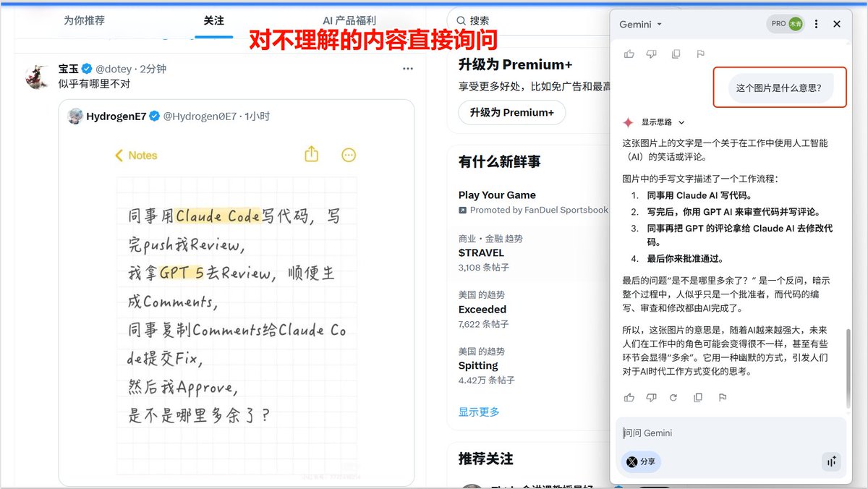
Task: Flag the Gemini answer beside the regenerate icon
Action: click(722, 397)
